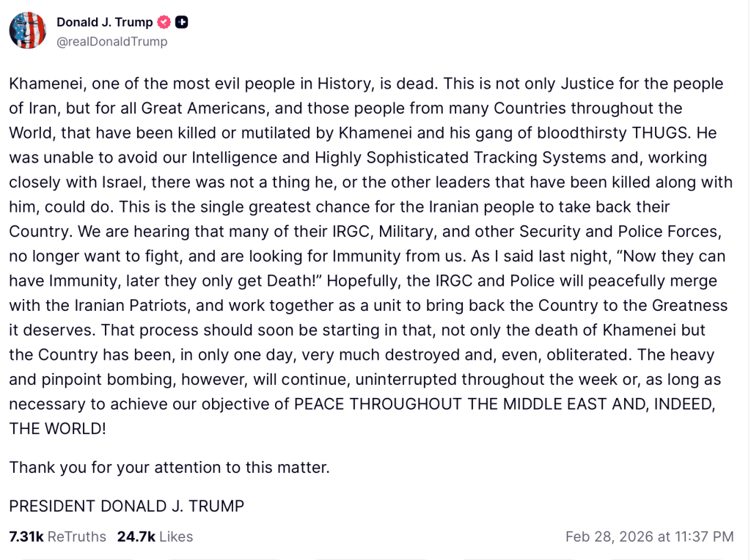Click the "Thank you for your attention" line
This screenshot has height=560, width=751.
[x=169, y=467]
